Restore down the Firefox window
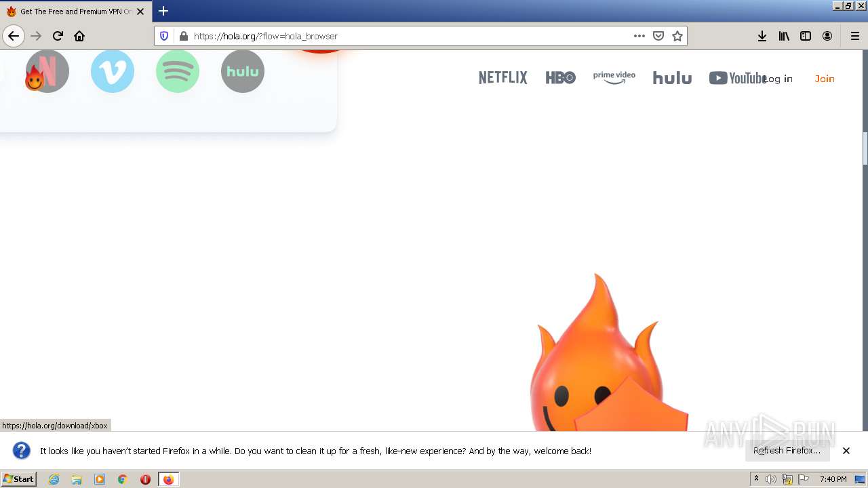Screen dimensions: 868x488 tap(848, 5)
